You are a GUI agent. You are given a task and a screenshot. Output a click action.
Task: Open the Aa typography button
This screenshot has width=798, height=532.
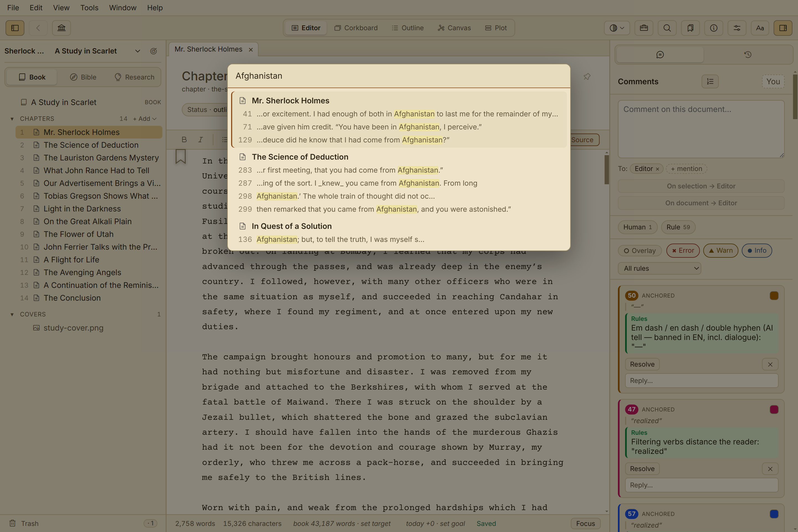(760, 28)
